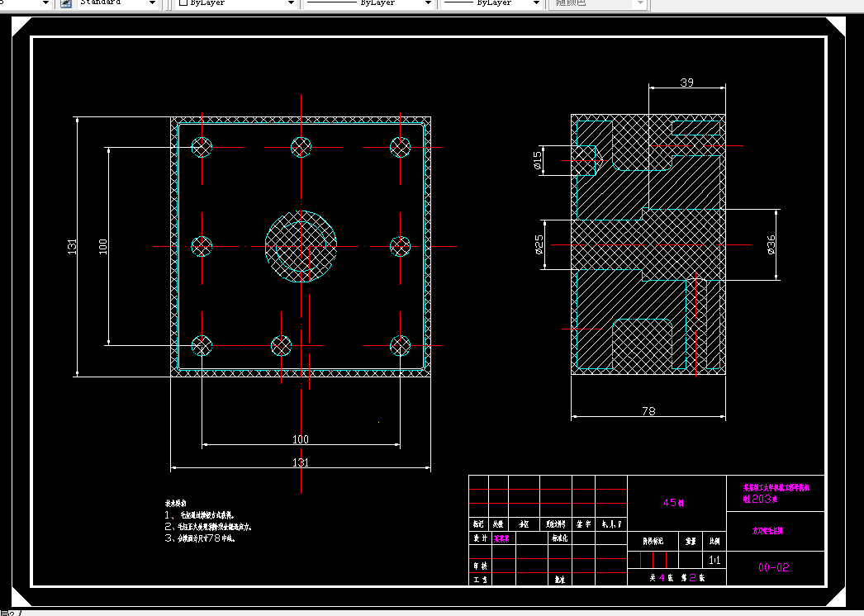The height and width of the screenshot is (616, 864).
Task: Select the cross-hatched rounded pocket at section view bottom
Action: click(x=643, y=344)
